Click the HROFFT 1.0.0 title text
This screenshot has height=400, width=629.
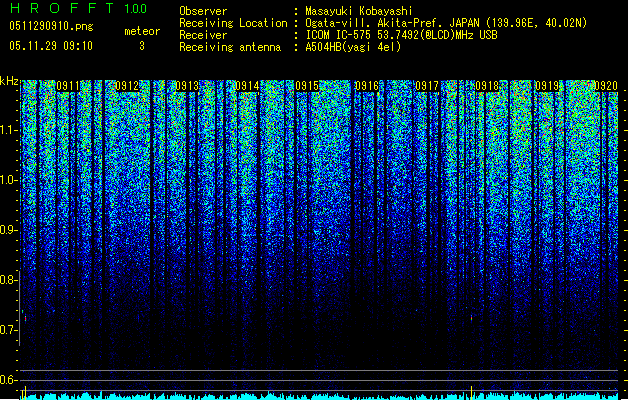click(78, 8)
